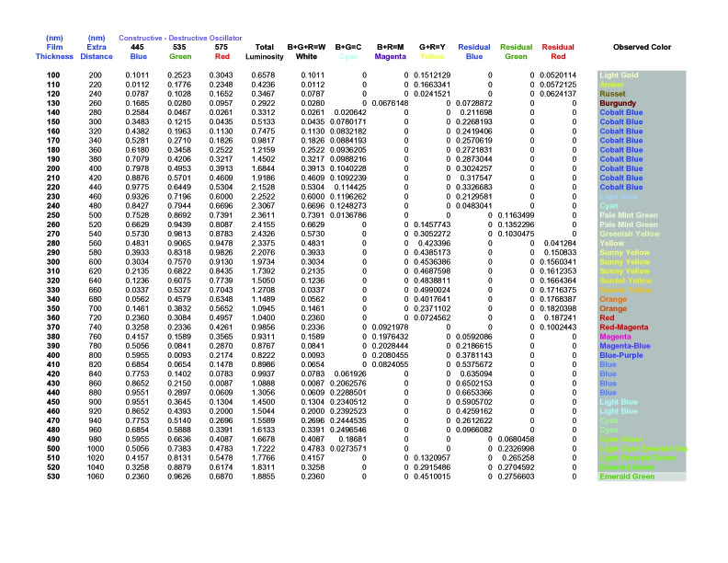Select the film thickness 370 row label
Viewport: 728px width, 563px height.
tap(53, 327)
